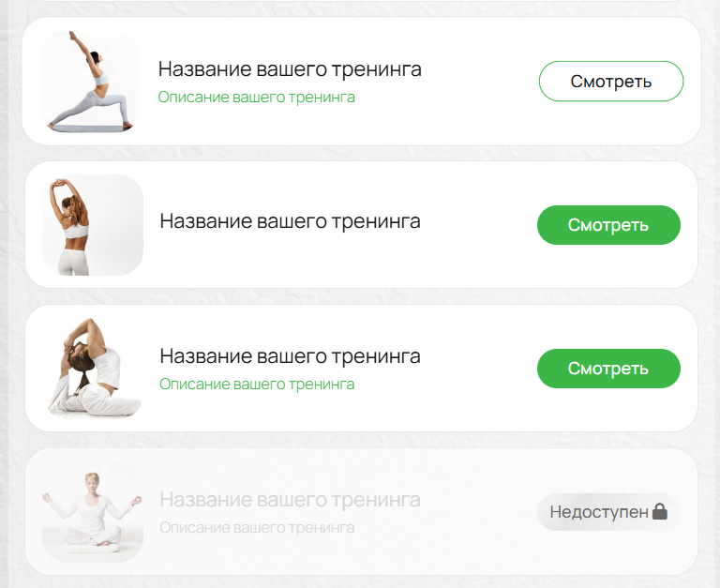Click the greyed description of the locked training
Screen dimensions: 720x588
click(257, 528)
